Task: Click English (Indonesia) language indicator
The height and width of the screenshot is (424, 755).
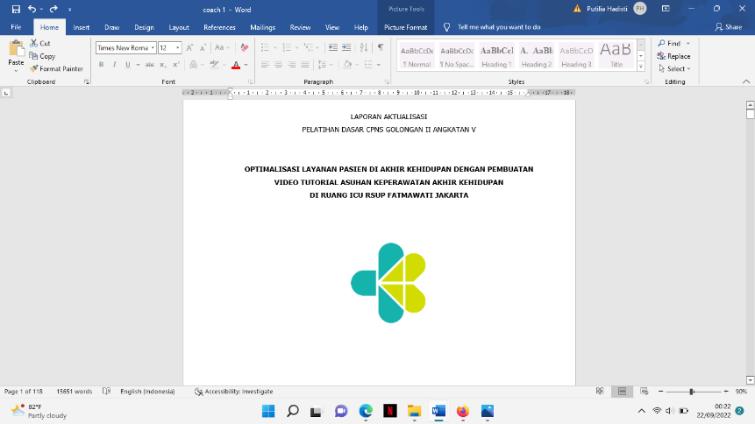Action: tap(147, 392)
